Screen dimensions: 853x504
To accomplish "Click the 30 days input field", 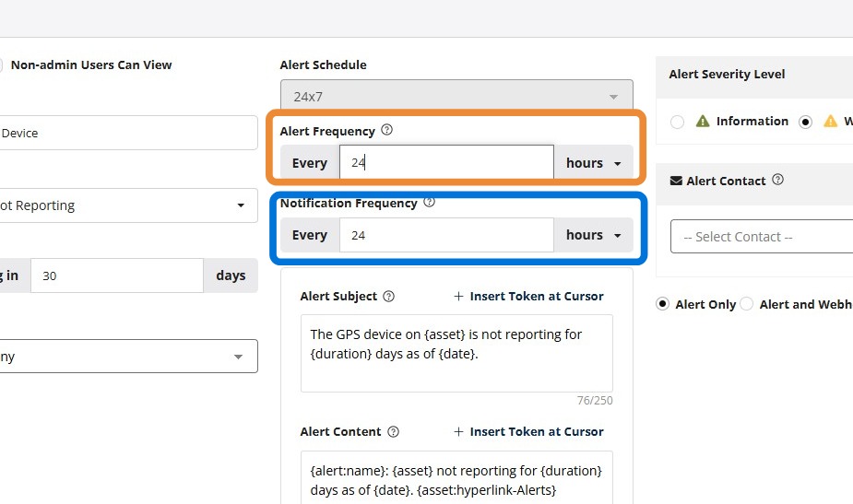I will coord(117,275).
